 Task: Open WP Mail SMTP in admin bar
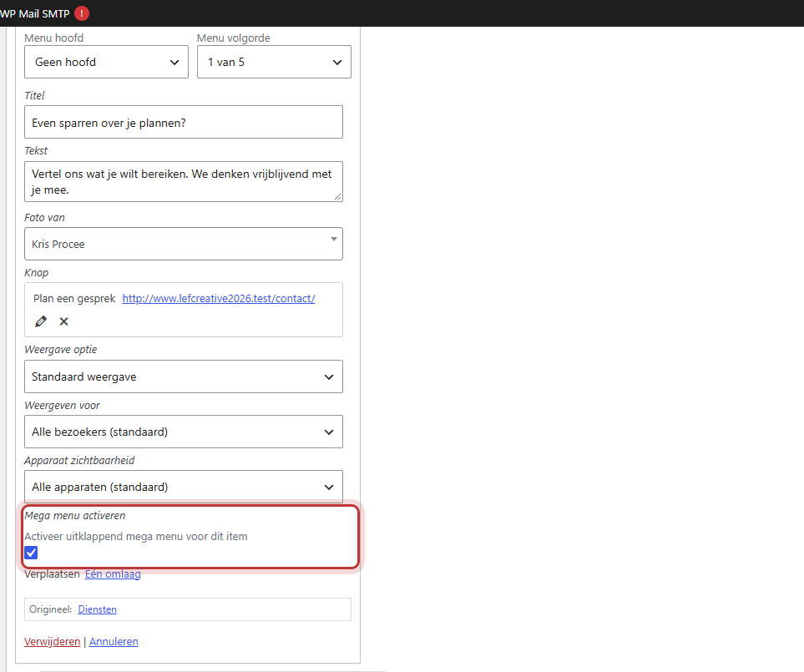point(35,14)
